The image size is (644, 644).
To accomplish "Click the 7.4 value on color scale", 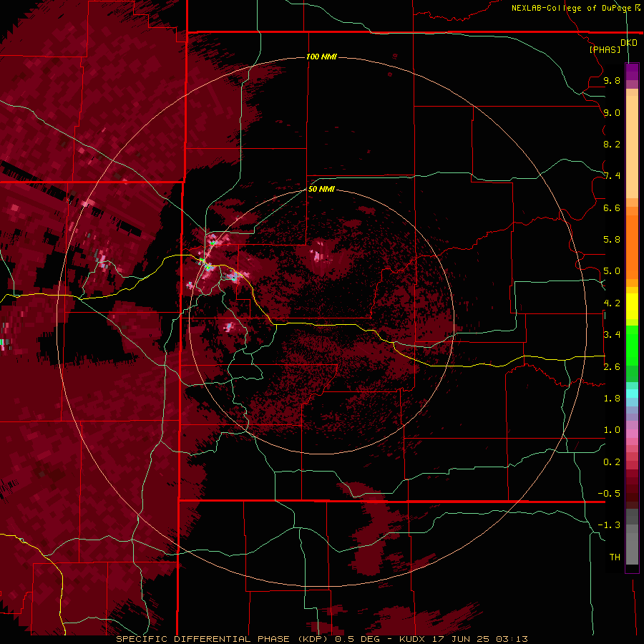I will 612,176.
